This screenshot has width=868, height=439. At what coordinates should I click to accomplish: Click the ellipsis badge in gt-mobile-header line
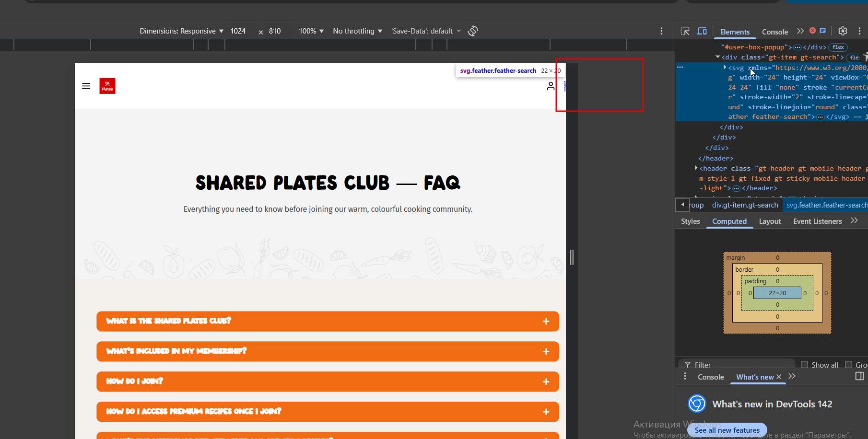(737, 188)
